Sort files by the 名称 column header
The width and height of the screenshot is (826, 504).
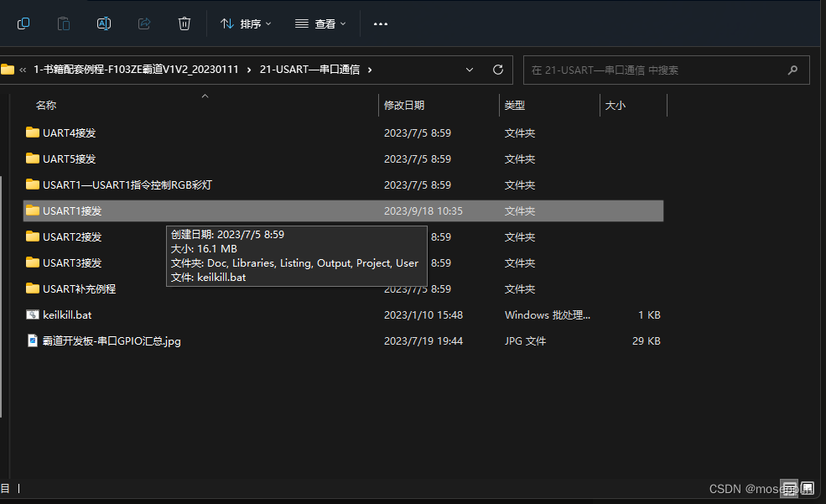pos(45,105)
